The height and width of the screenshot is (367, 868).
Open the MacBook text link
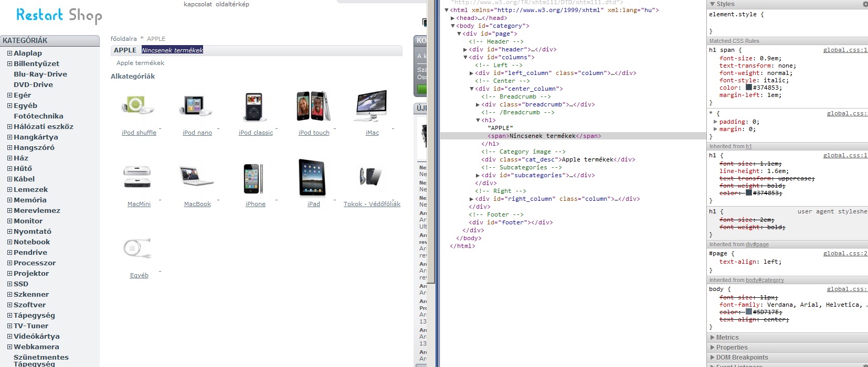pyautogui.click(x=197, y=204)
